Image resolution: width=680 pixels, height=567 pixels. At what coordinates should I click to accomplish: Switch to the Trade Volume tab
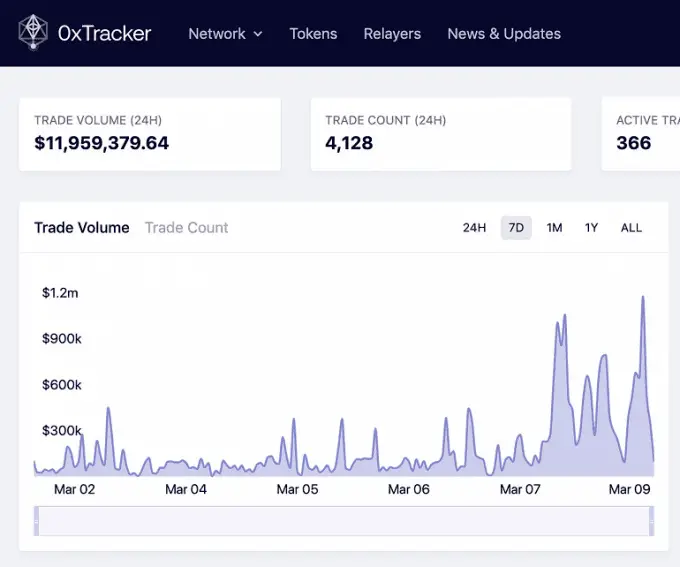click(x=82, y=228)
